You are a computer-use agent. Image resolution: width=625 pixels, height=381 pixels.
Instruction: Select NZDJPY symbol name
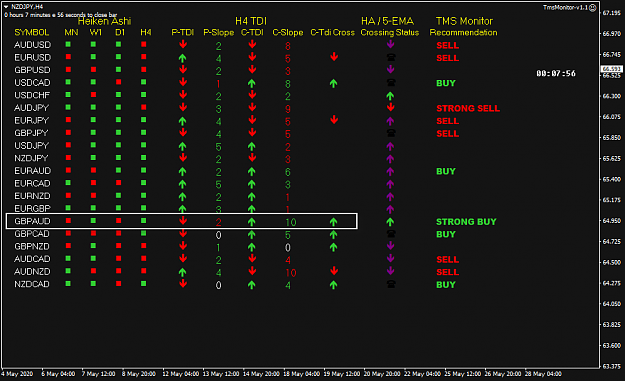point(31,158)
